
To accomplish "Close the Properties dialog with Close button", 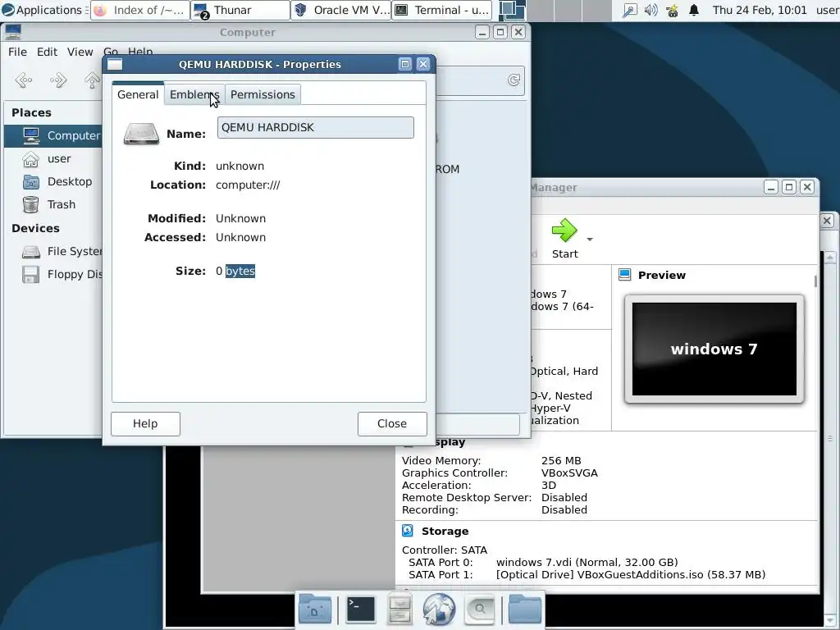I will [392, 424].
